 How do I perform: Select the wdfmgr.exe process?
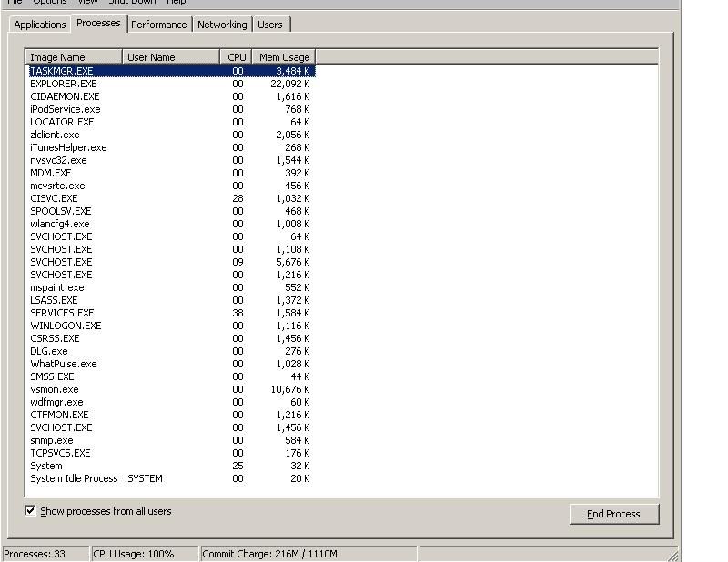172,402
